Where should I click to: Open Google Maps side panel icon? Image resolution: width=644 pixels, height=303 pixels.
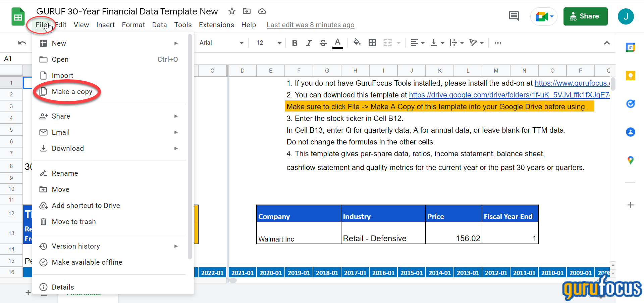pyautogui.click(x=630, y=160)
